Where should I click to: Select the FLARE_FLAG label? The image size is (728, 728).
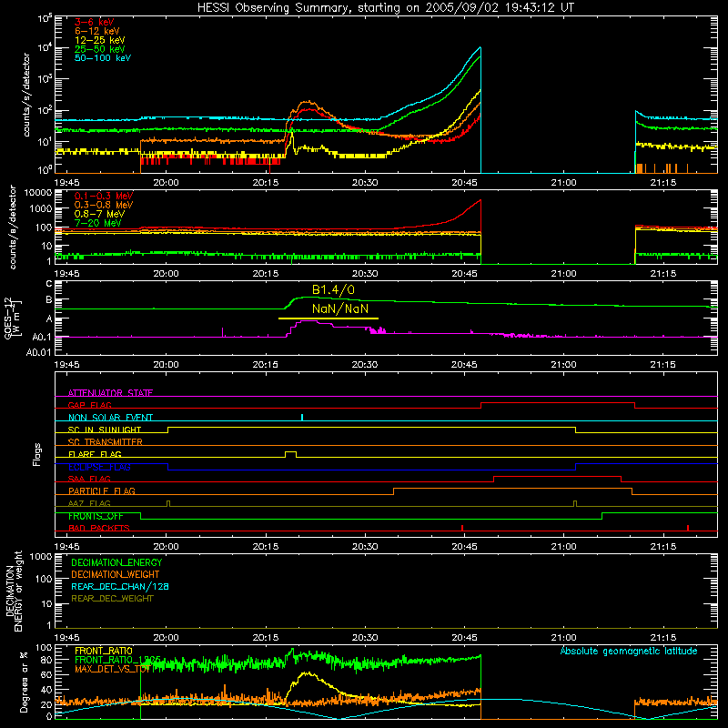pyautogui.click(x=95, y=454)
